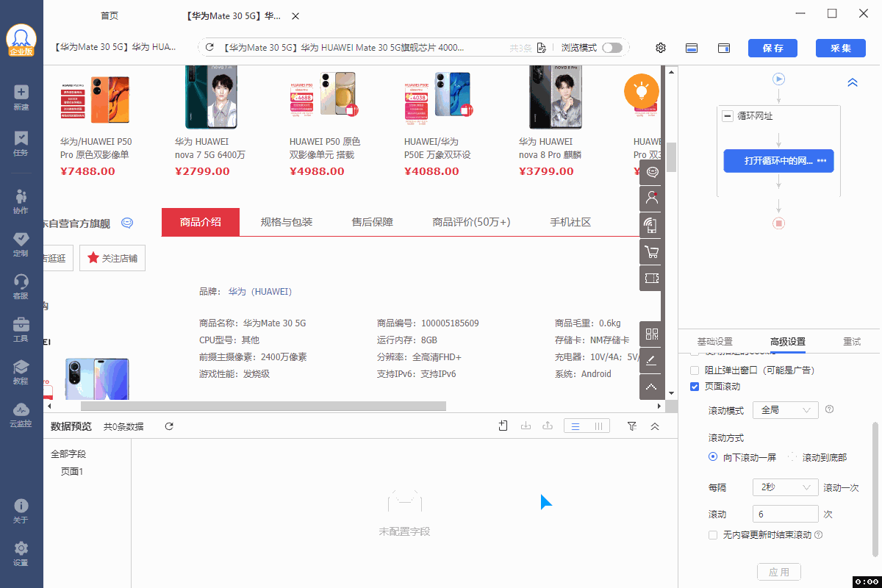Check 无内容更新时结束滚动 checkbox
Screen dimensions: 882x588
(712, 535)
